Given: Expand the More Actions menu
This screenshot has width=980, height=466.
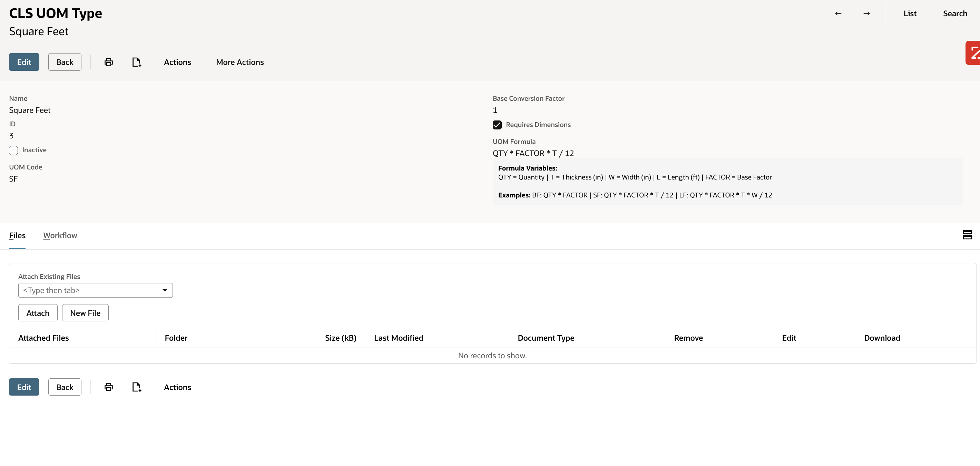Looking at the screenshot, I should point(240,62).
